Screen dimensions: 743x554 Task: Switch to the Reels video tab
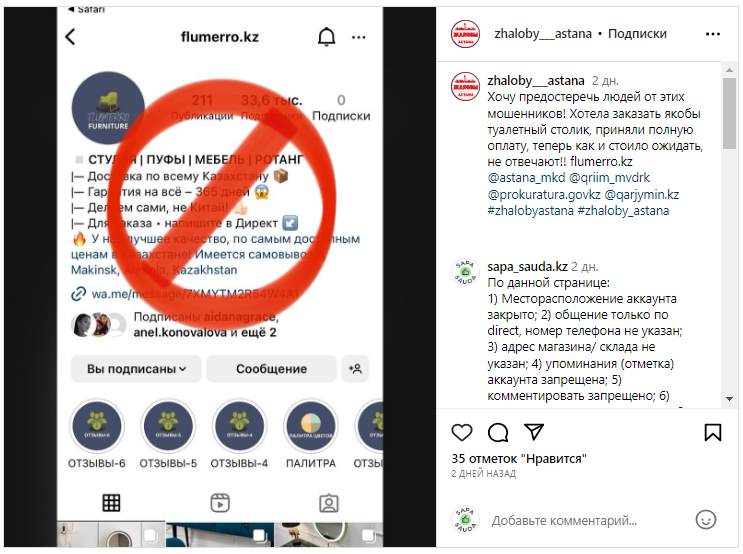point(220,503)
